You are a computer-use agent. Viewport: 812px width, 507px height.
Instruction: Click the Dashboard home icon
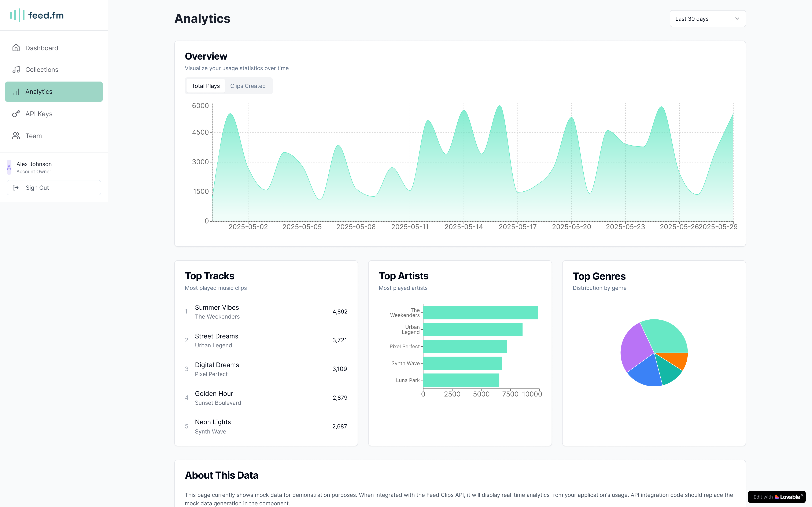click(16, 48)
